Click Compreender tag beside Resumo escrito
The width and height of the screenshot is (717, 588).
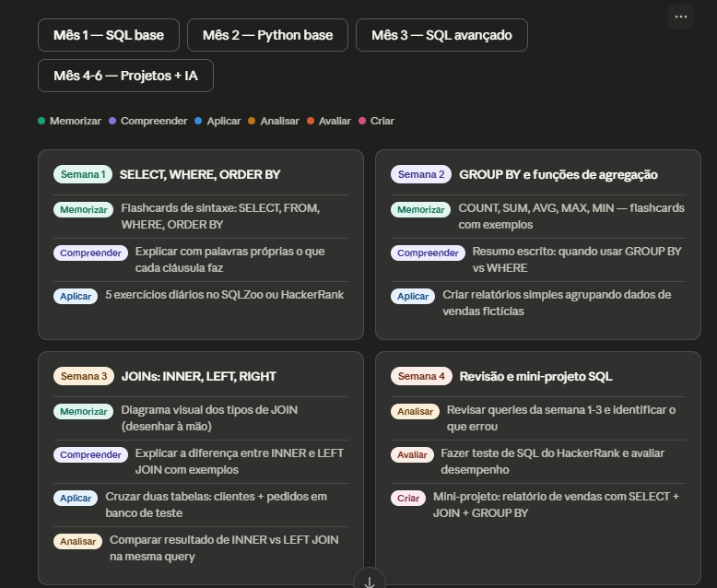(428, 253)
